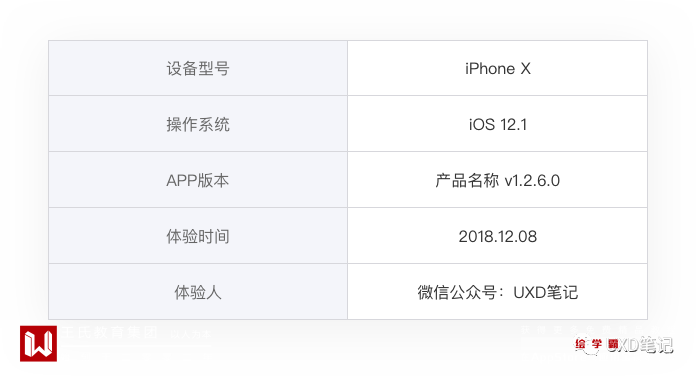This screenshot has width=696, height=376.
Task: Click the 2018.12.08 date cell
Action: click(x=498, y=236)
